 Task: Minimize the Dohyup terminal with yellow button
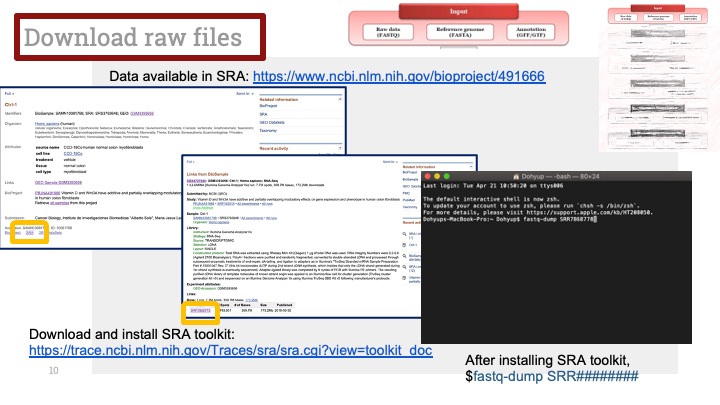tap(437, 176)
